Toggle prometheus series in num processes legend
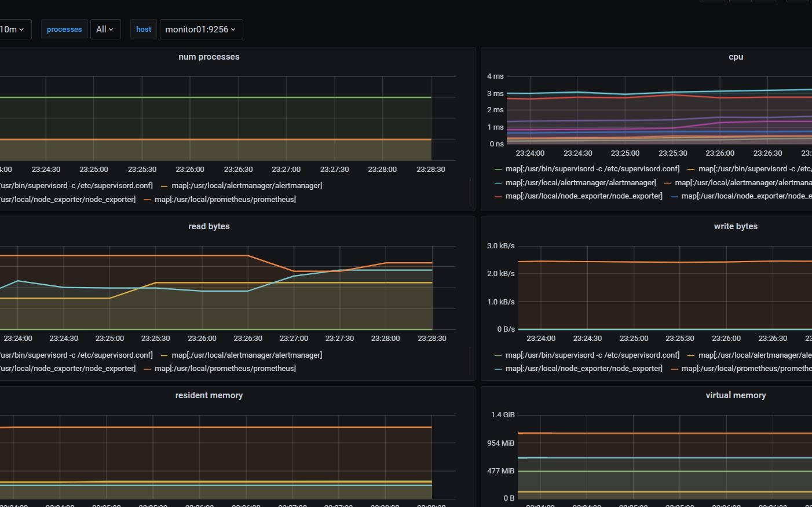This screenshot has height=507, width=812. pyautogui.click(x=225, y=200)
